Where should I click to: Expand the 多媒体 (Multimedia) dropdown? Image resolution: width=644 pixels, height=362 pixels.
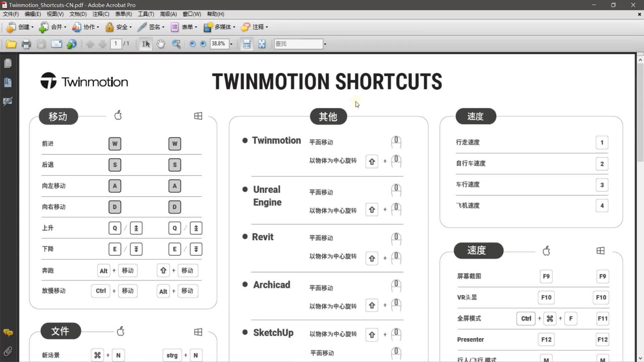(x=234, y=27)
